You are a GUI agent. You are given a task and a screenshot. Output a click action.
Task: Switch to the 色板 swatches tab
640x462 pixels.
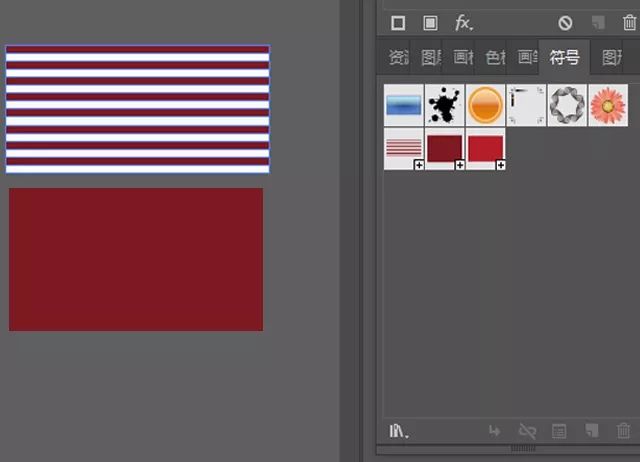tap(495, 58)
